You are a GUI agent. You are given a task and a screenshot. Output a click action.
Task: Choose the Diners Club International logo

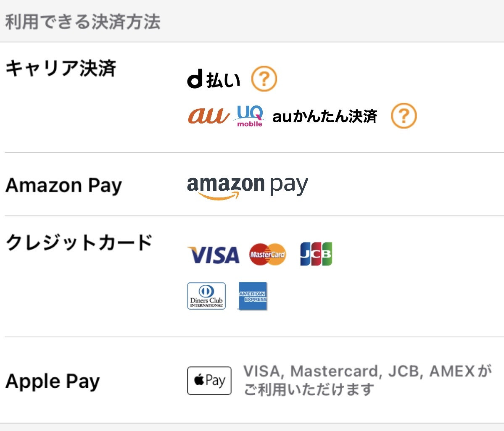pos(206,296)
